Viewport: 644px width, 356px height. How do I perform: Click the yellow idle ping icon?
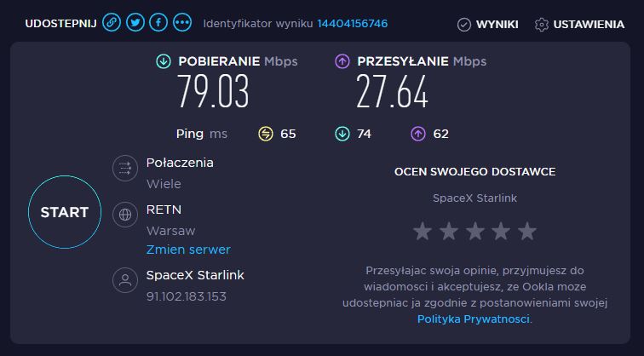click(265, 134)
